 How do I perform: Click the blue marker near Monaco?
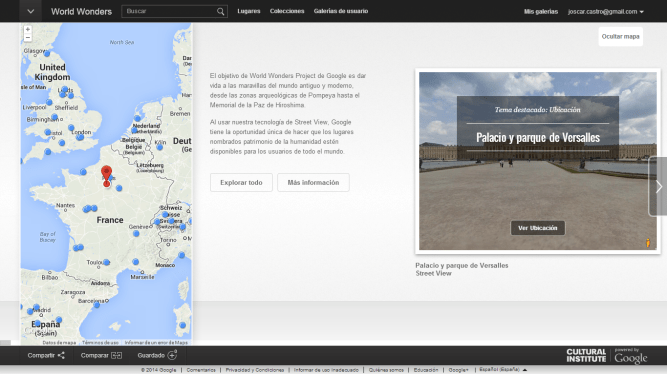[x=182, y=255]
